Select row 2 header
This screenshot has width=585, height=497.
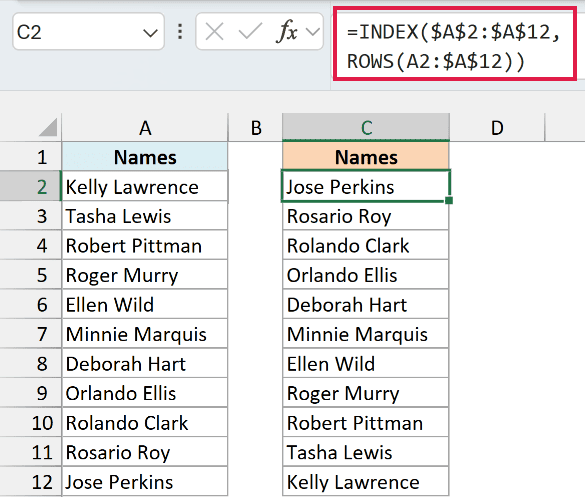(x=31, y=186)
